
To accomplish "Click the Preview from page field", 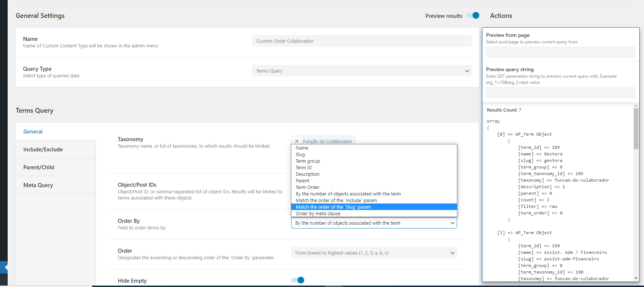I will pyautogui.click(x=560, y=52).
